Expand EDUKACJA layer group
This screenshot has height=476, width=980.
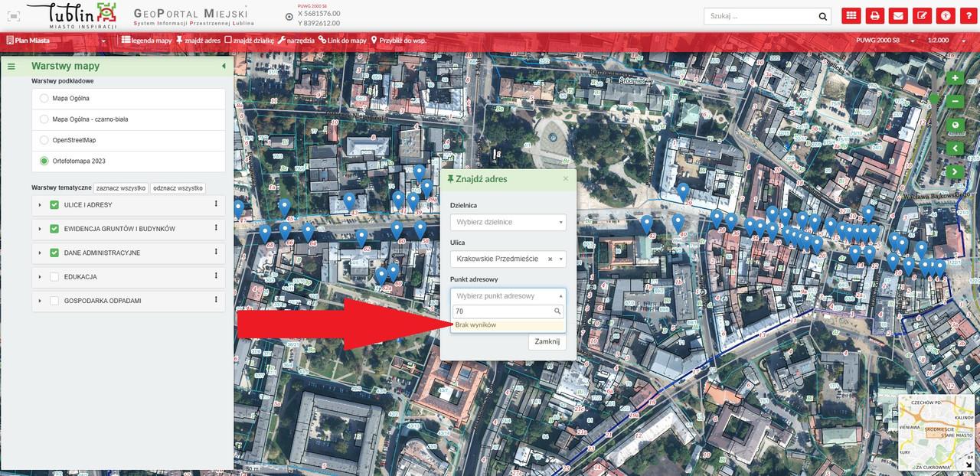(39, 277)
